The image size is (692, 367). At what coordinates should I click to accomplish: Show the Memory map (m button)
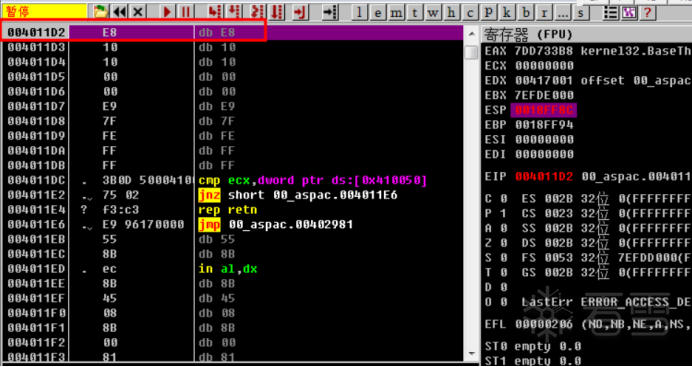396,12
